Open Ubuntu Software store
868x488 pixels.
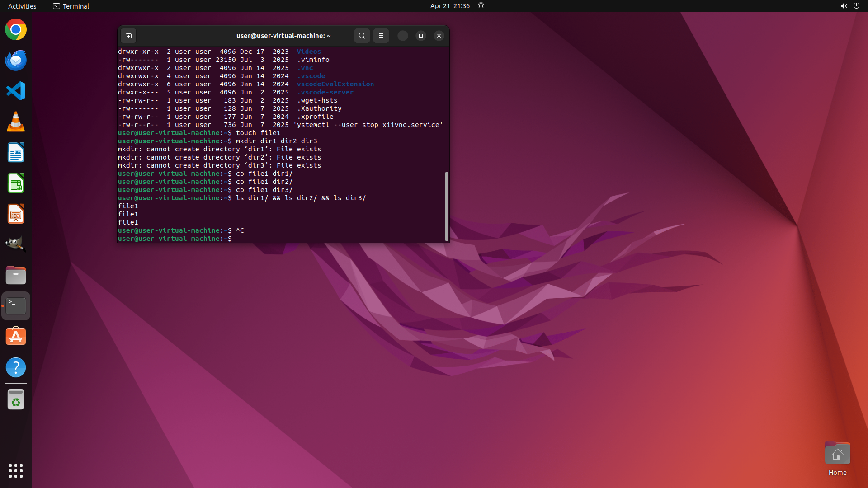(x=16, y=337)
